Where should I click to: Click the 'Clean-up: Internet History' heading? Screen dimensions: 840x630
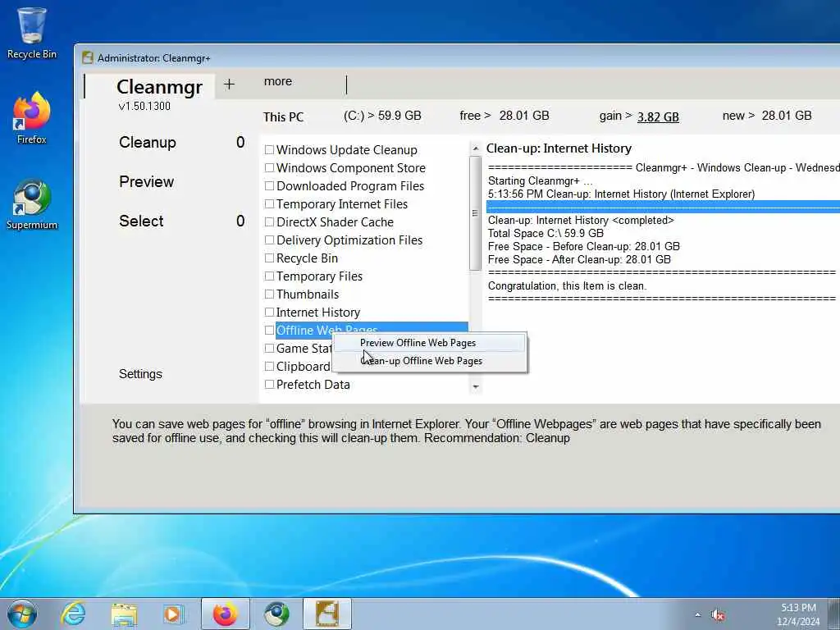[x=559, y=148]
